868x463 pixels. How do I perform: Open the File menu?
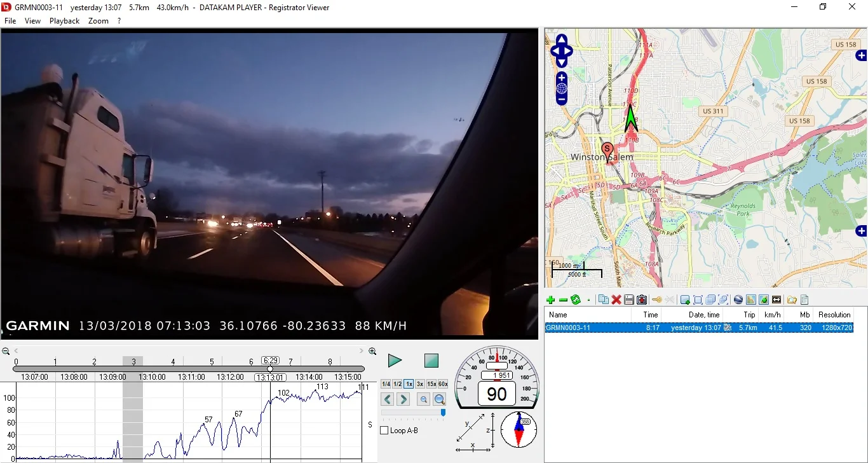point(10,21)
